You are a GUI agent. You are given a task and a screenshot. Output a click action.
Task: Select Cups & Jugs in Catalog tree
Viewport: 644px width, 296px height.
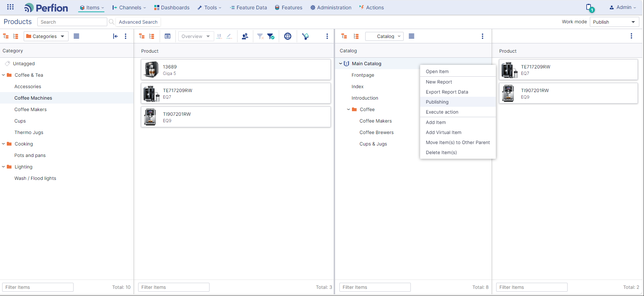pyautogui.click(x=373, y=144)
